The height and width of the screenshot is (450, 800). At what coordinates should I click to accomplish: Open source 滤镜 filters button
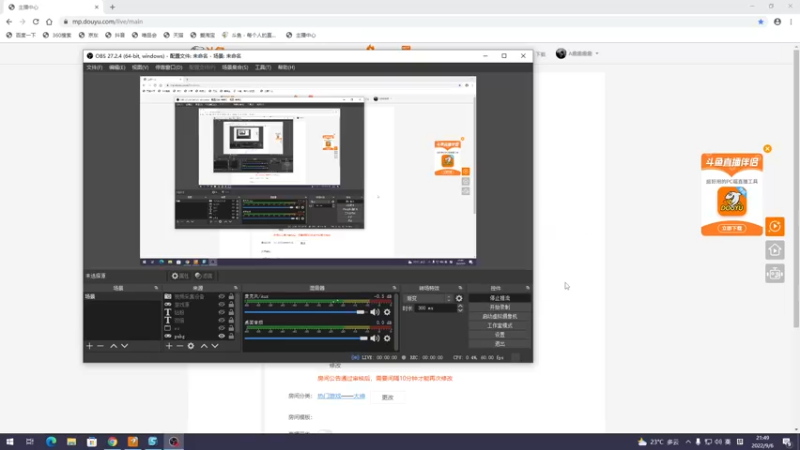[204, 276]
